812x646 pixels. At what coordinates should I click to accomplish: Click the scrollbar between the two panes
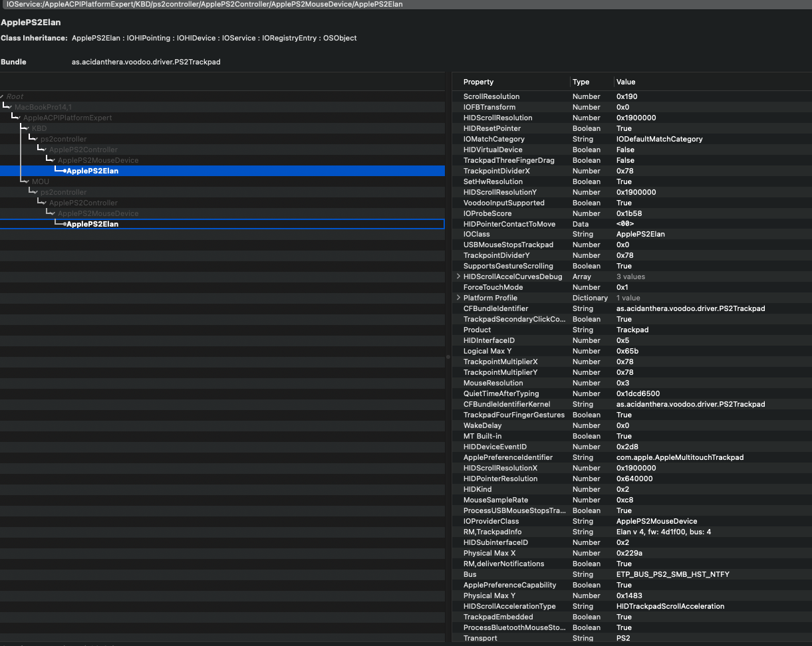click(448, 357)
